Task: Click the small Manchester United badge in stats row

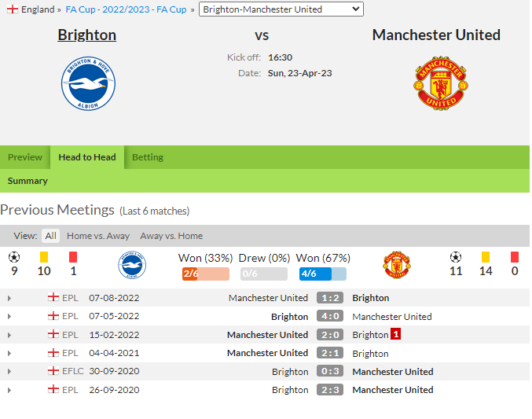Action: 397,265
